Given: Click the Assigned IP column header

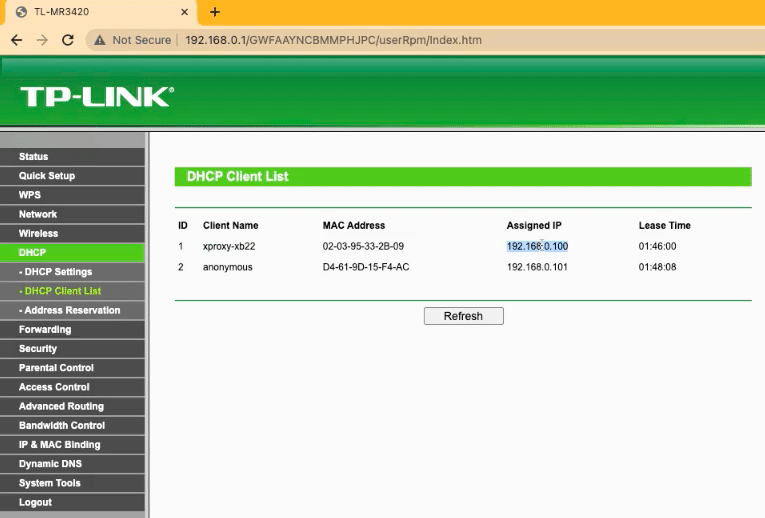Looking at the screenshot, I should tap(534, 225).
